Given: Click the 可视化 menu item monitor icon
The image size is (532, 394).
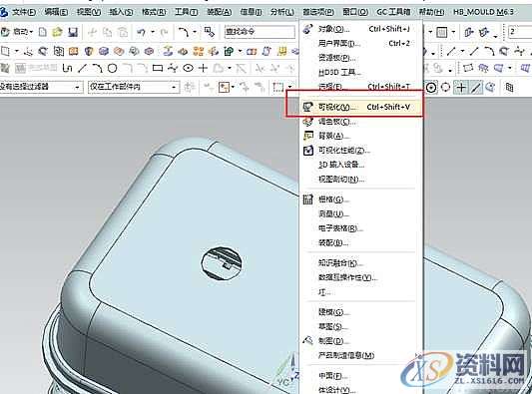Looking at the screenshot, I should pyautogui.click(x=307, y=108).
